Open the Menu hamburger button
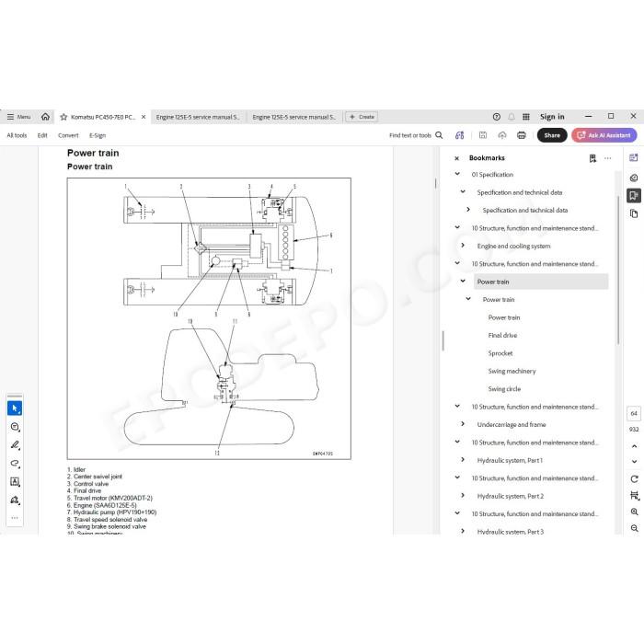644x644 pixels. 19,117
